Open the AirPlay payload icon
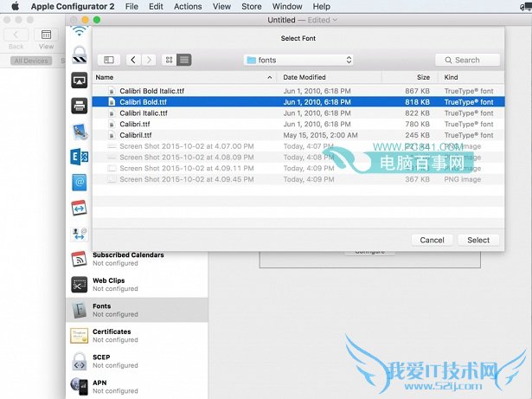532x399 pixels. (80, 80)
